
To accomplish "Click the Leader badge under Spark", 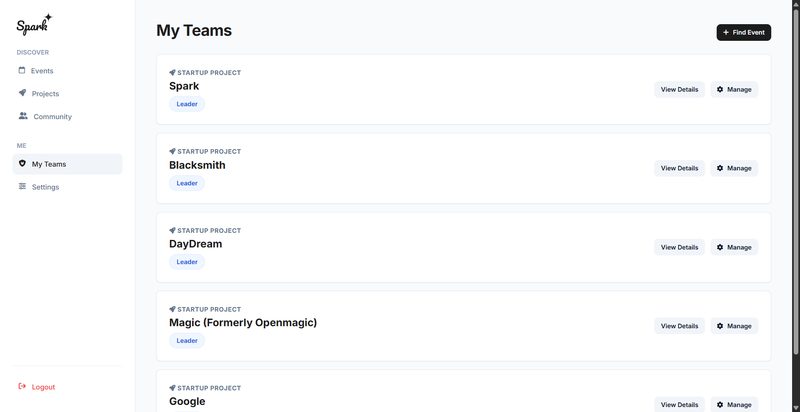I will pos(187,104).
